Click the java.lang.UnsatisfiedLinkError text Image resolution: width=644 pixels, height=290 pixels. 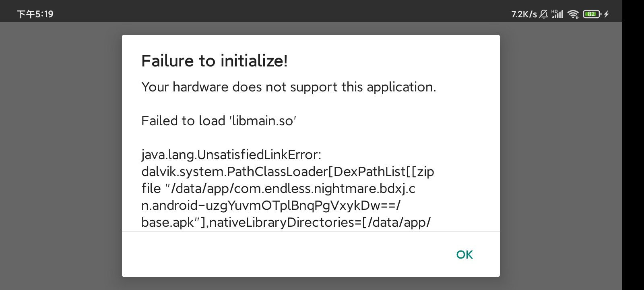(x=231, y=155)
